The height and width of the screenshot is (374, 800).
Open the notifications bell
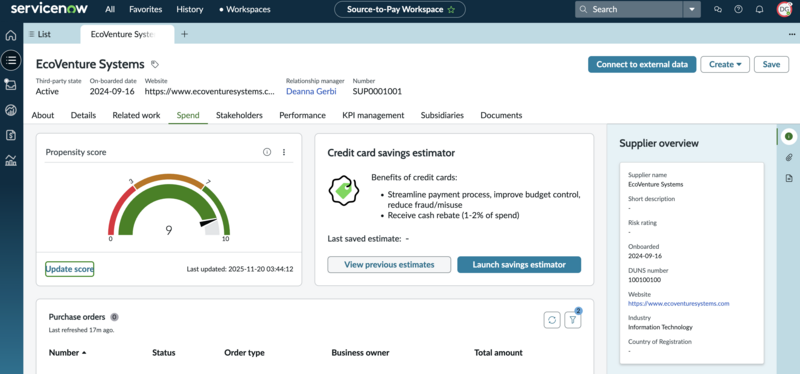tap(759, 9)
